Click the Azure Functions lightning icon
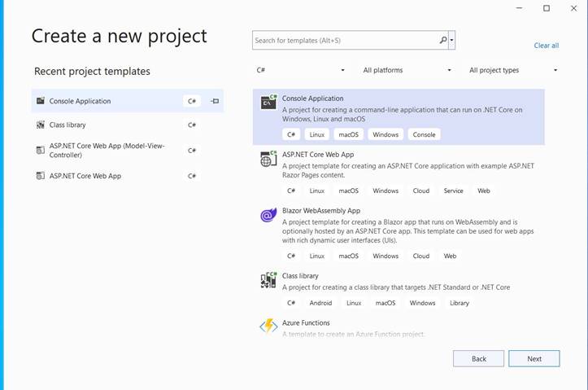588x390 pixels. (268, 326)
